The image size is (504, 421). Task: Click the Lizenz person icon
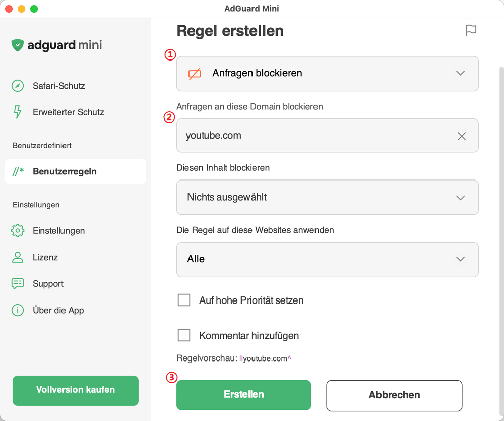point(18,257)
